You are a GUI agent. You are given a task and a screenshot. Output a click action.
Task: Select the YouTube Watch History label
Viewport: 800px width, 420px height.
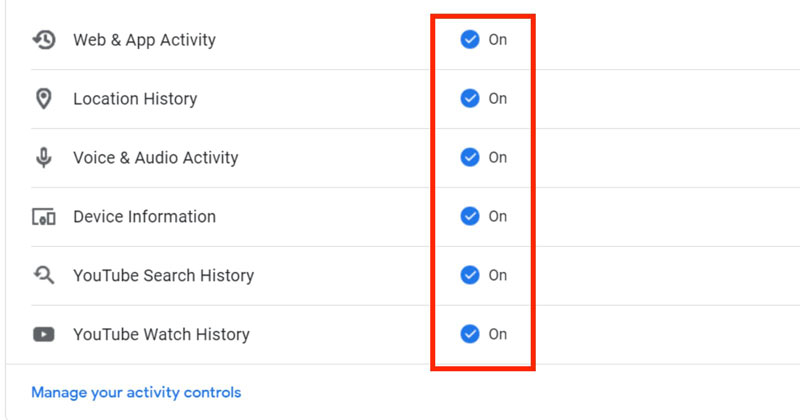161,334
